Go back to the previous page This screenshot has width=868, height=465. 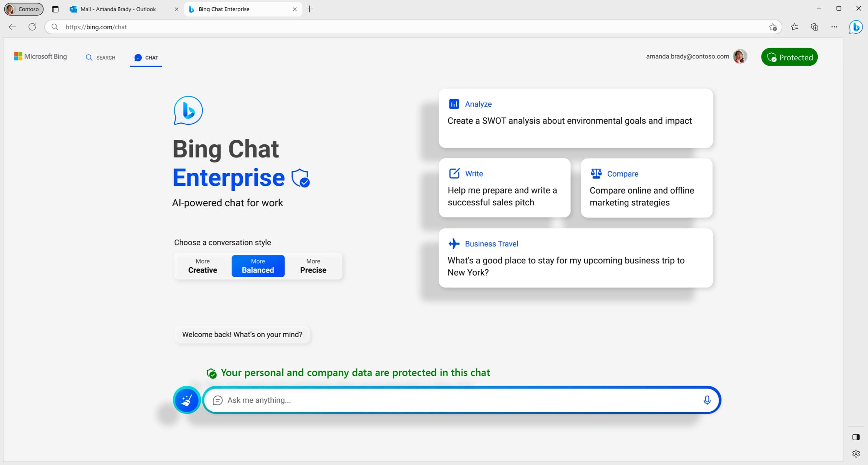click(x=12, y=27)
